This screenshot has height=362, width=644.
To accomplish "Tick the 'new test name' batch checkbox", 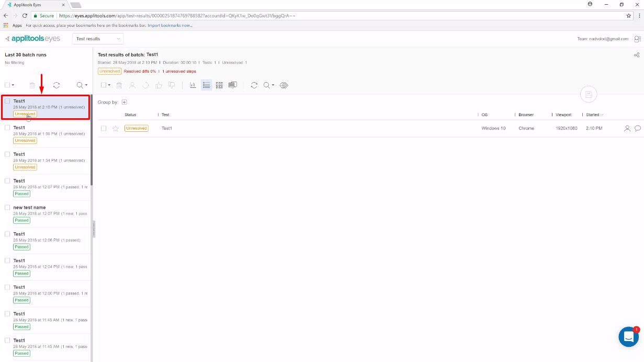I will coord(7,207).
